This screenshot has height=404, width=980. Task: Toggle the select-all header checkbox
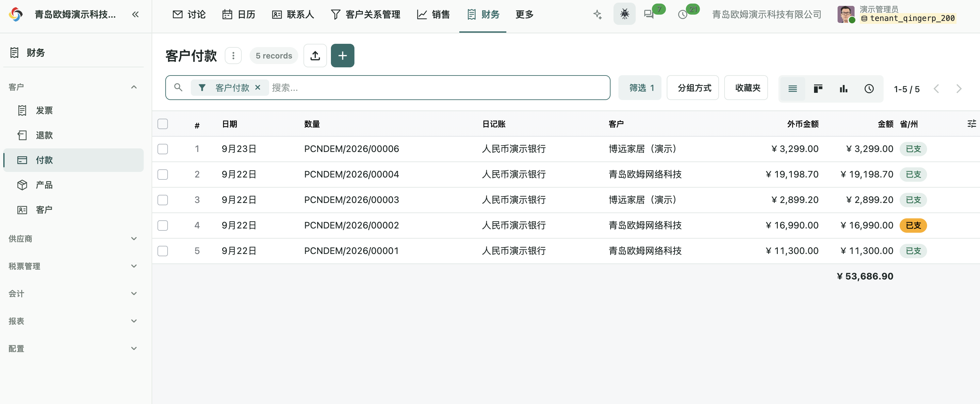[x=162, y=124]
